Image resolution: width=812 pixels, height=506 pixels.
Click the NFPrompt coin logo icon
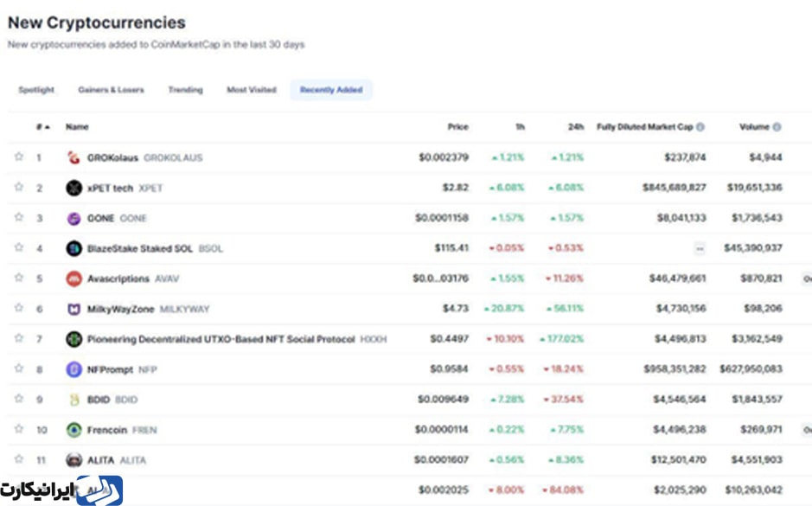click(x=74, y=369)
